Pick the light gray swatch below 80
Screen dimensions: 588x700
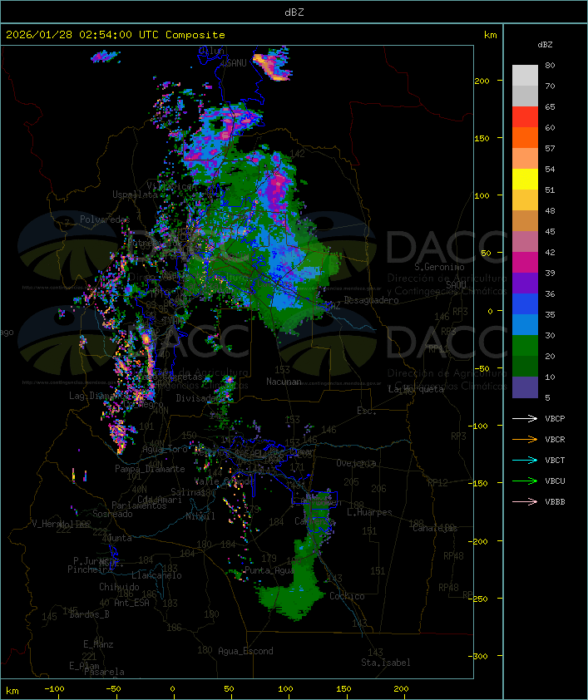tap(525, 75)
